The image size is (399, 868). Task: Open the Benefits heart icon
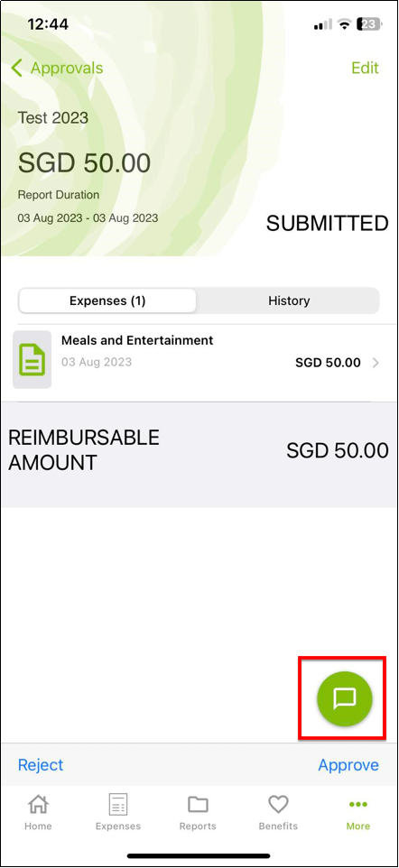coord(278,804)
